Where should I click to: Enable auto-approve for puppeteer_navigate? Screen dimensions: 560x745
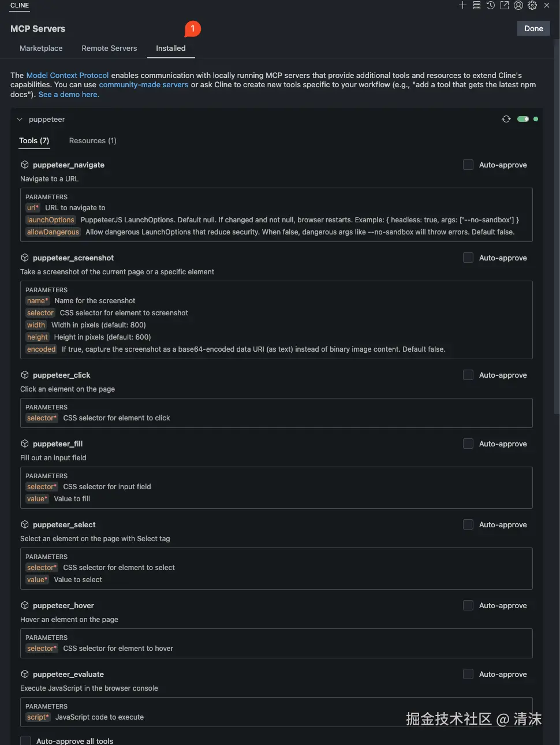(x=468, y=165)
